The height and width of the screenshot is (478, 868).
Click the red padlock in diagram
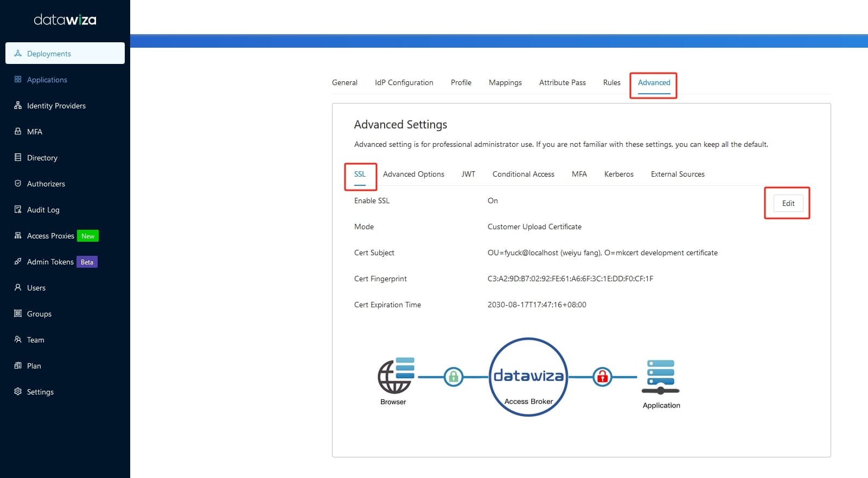point(602,376)
